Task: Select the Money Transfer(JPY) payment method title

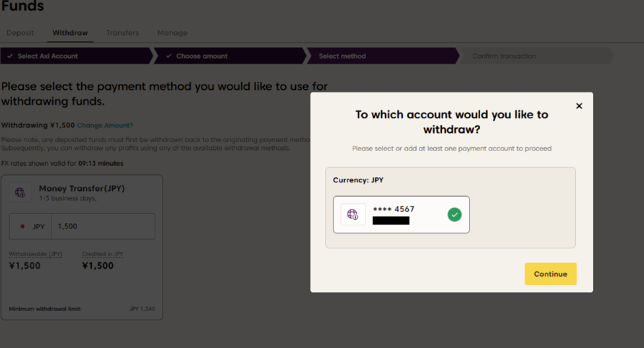Action: 82,189
